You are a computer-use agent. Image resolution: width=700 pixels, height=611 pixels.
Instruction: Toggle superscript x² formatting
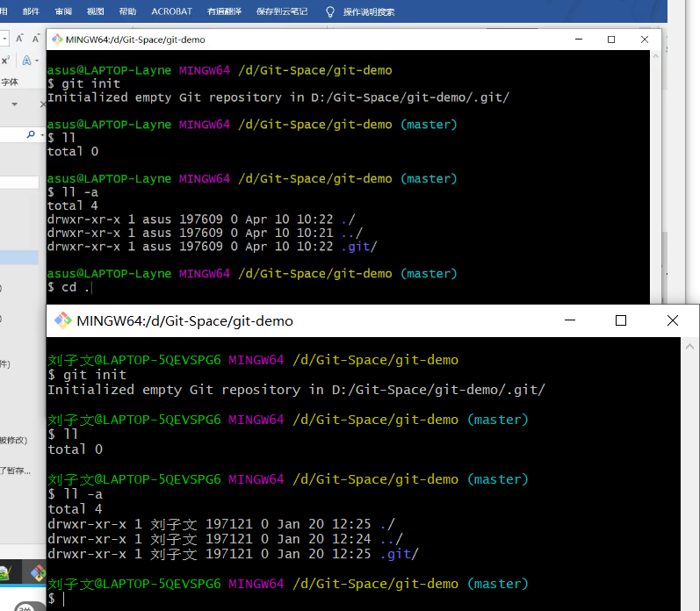coord(6,61)
